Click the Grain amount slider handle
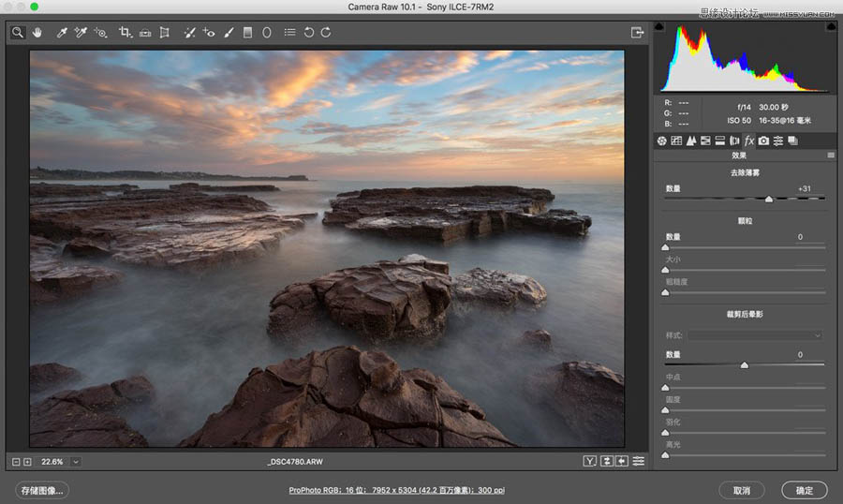 pyautogui.click(x=665, y=247)
